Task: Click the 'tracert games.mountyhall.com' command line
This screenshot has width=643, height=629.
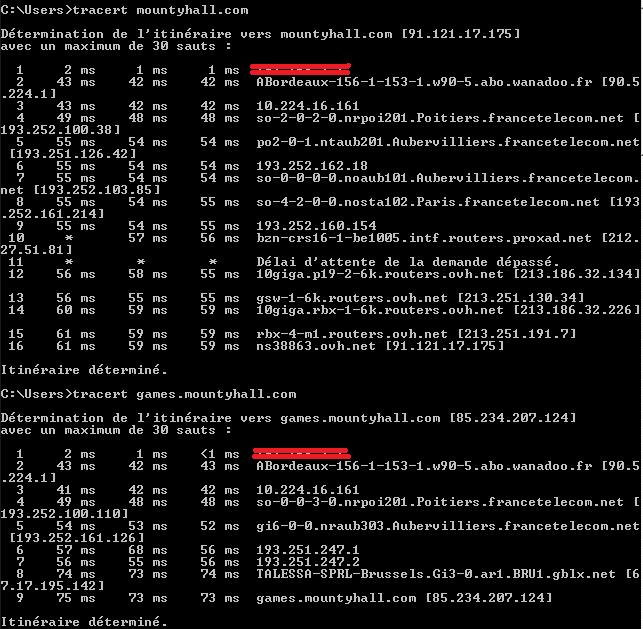Action: 148,394
